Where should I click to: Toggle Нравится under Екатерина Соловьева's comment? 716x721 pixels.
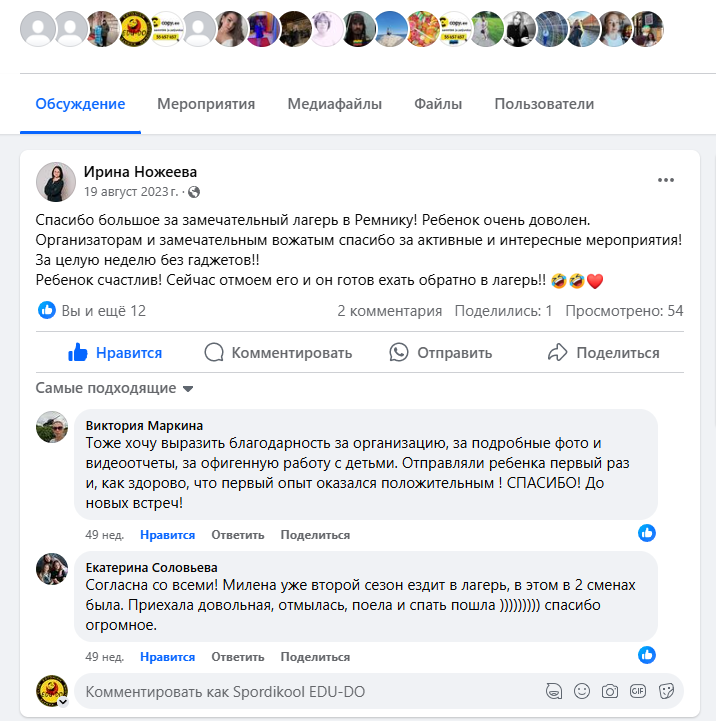[x=167, y=657]
